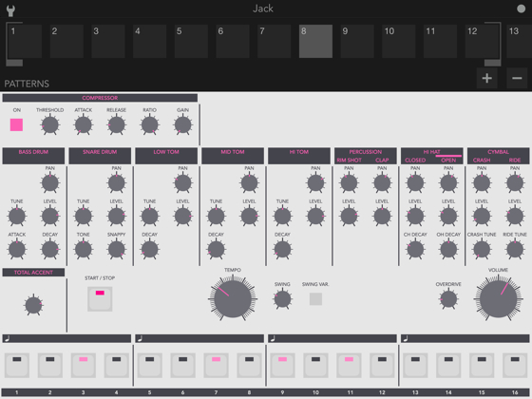The width and height of the screenshot is (532, 399).
Task: Toggle active sequencer step 11
Action: [349, 365]
